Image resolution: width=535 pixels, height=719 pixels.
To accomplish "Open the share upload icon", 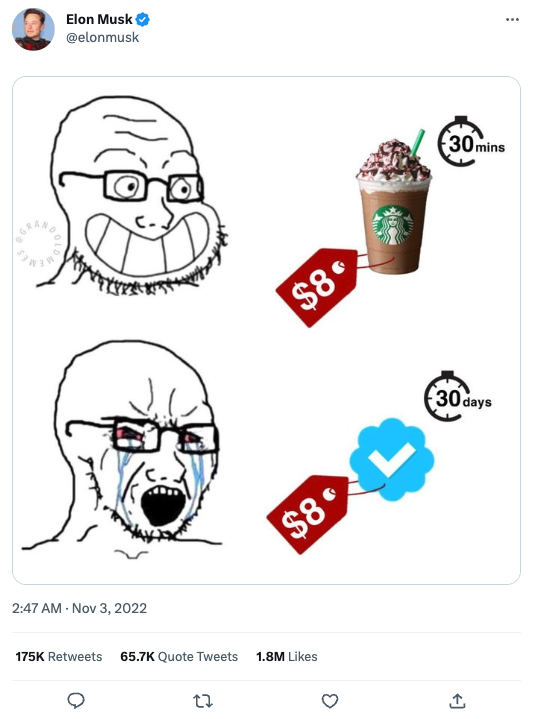I will [457, 701].
